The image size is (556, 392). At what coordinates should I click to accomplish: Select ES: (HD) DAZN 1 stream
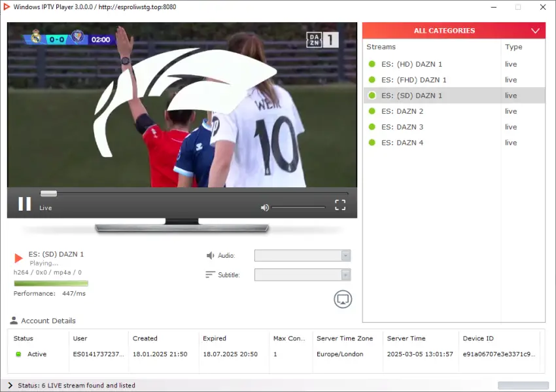tap(454, 64)
